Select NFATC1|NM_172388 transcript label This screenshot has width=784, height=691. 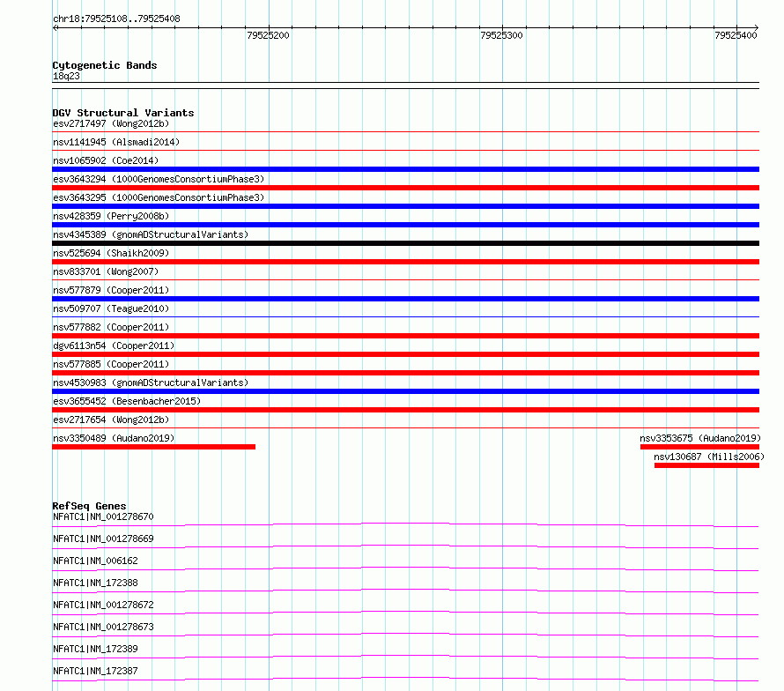[x=95, y=583]
